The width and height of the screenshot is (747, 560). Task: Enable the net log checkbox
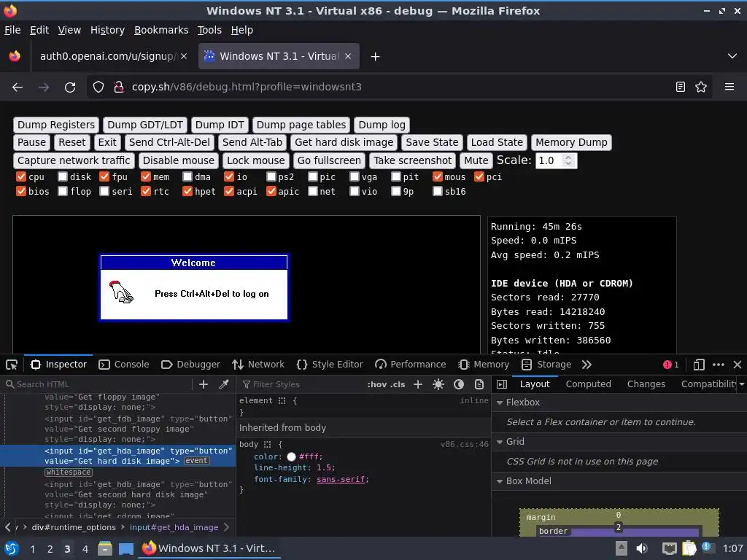click(x=312, y=192)
